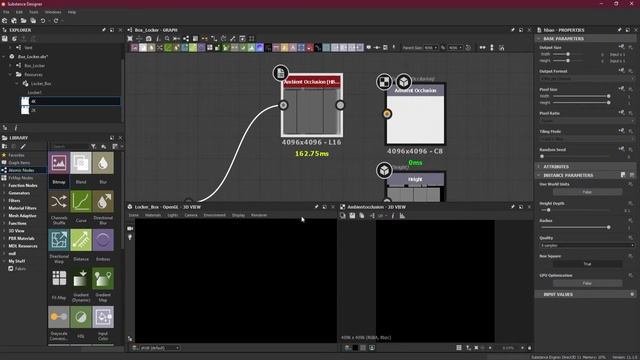Open Favorites in the library list
Screen dimensions: 640x360
point(16,155)
